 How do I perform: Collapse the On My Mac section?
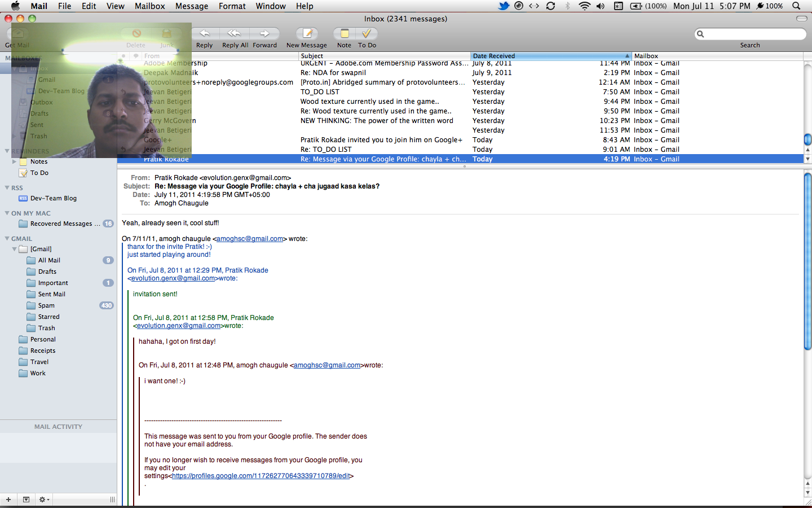click(7, 213)
